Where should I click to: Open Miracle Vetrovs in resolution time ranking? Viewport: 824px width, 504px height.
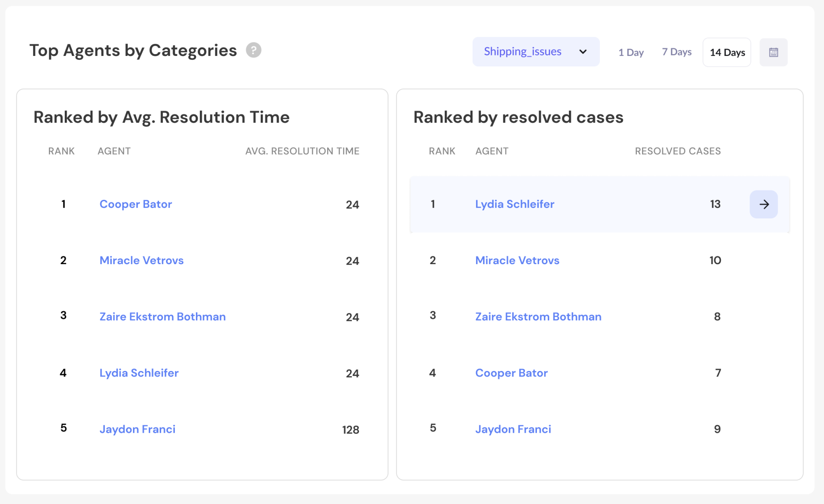141,261
